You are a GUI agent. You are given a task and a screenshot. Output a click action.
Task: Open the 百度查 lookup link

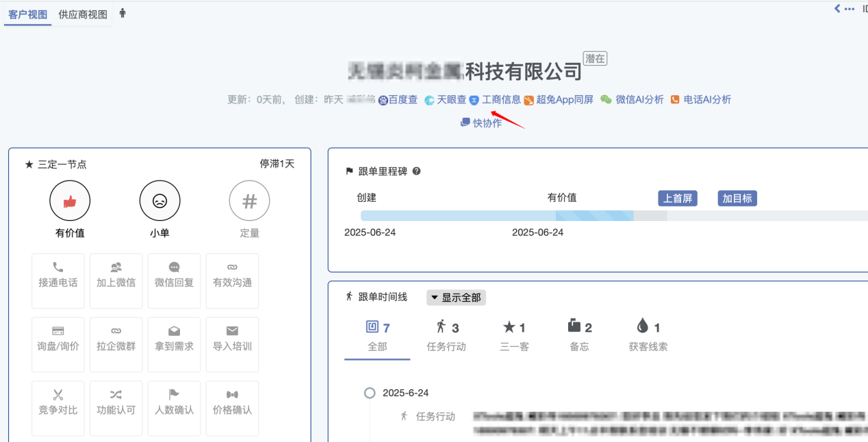[x=398, y=100]
